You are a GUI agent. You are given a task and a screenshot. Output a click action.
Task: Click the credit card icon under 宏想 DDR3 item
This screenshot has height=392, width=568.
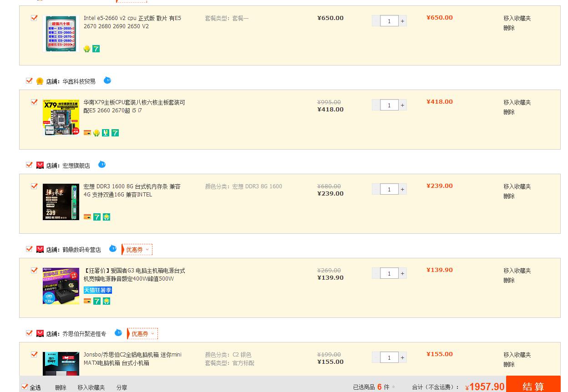point(87,217)
